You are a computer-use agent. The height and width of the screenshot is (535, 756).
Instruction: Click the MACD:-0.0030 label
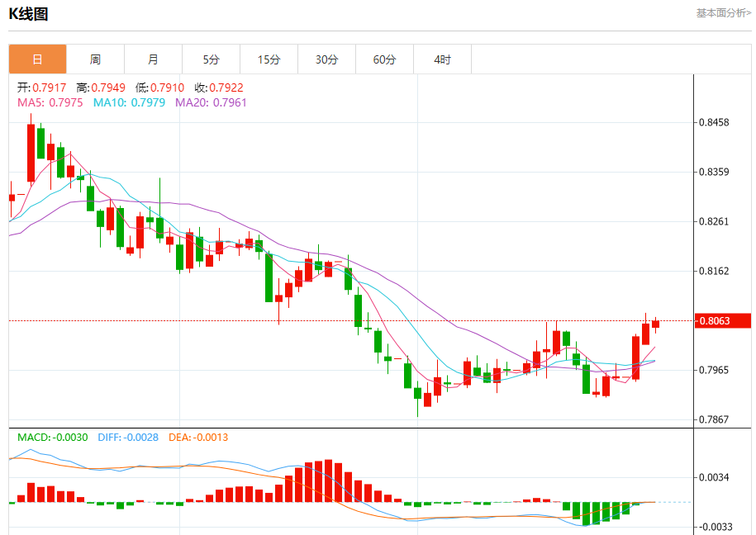(53, 437)
